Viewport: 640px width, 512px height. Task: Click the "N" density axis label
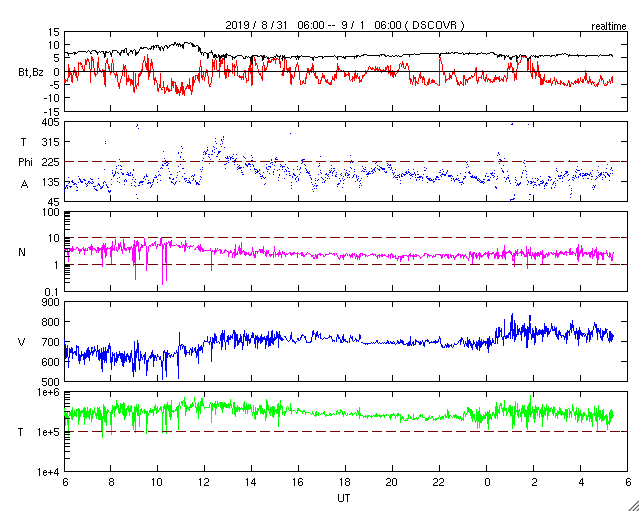[x=22, y=252]
